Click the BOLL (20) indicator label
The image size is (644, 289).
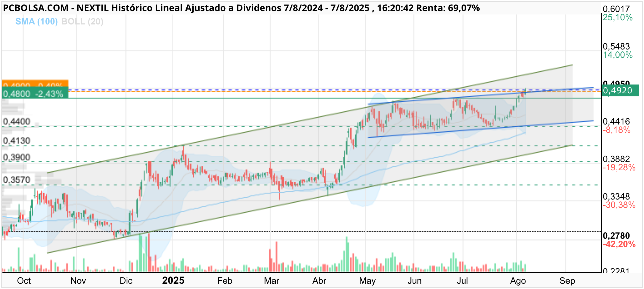[x=82, y=21]
